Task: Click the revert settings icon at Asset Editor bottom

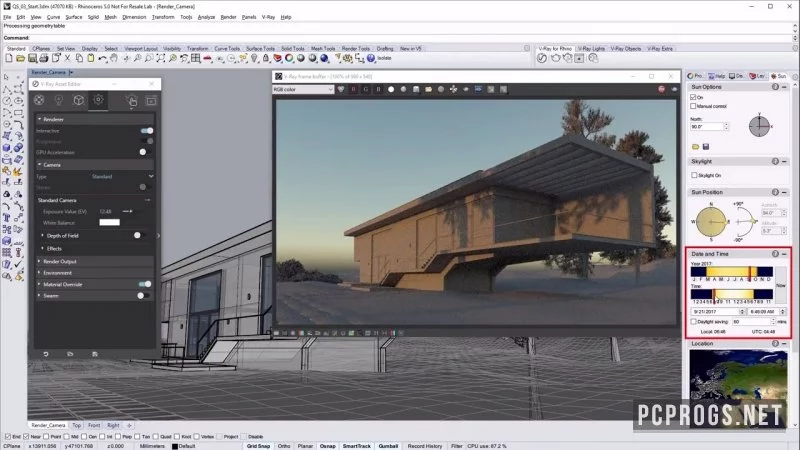Action: click(45, 354)
